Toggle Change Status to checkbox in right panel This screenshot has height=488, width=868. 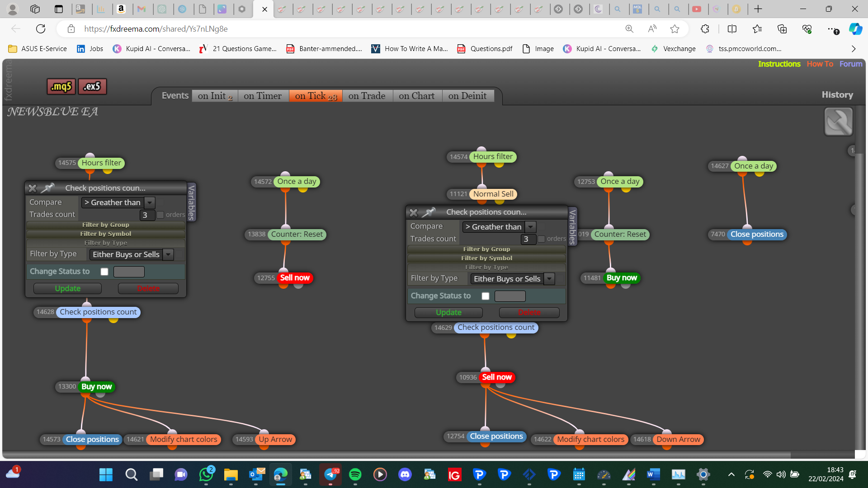pos(486,296)
